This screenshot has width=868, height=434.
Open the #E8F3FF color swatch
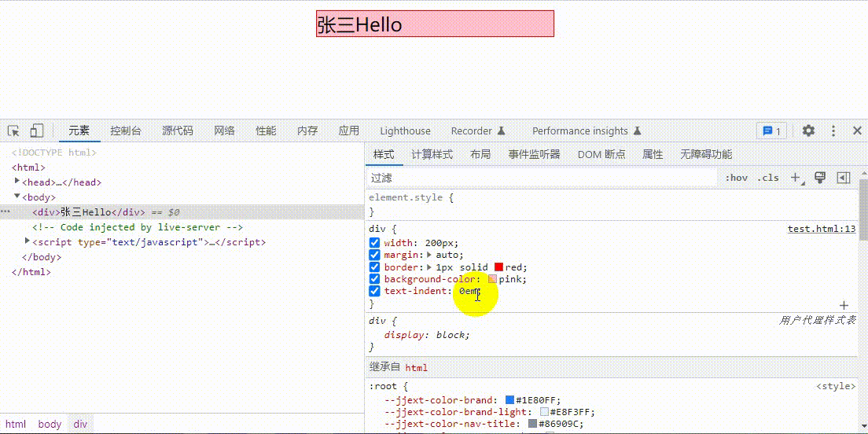tap(544, 412)
